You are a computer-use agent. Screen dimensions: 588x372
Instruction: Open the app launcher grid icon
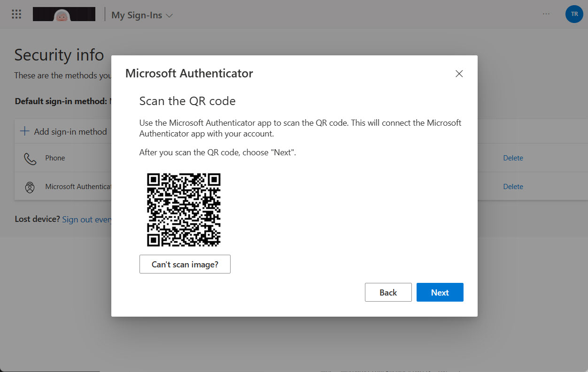tap(16, 15)
